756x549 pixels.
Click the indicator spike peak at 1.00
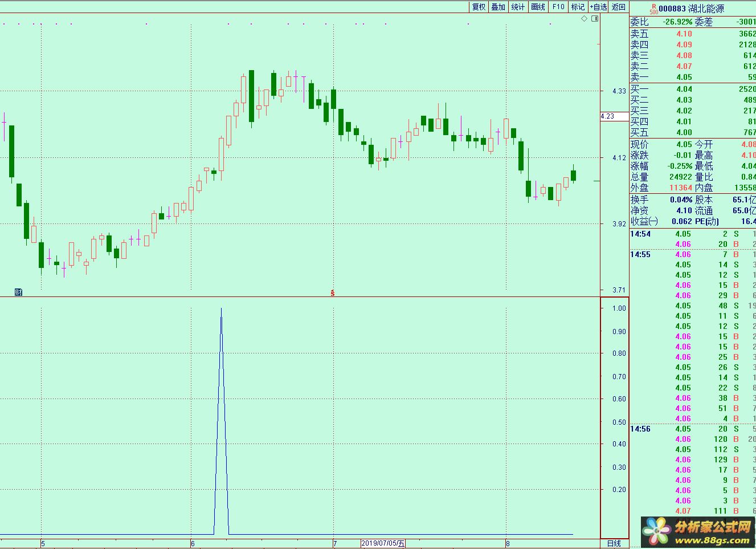point(221,309)
